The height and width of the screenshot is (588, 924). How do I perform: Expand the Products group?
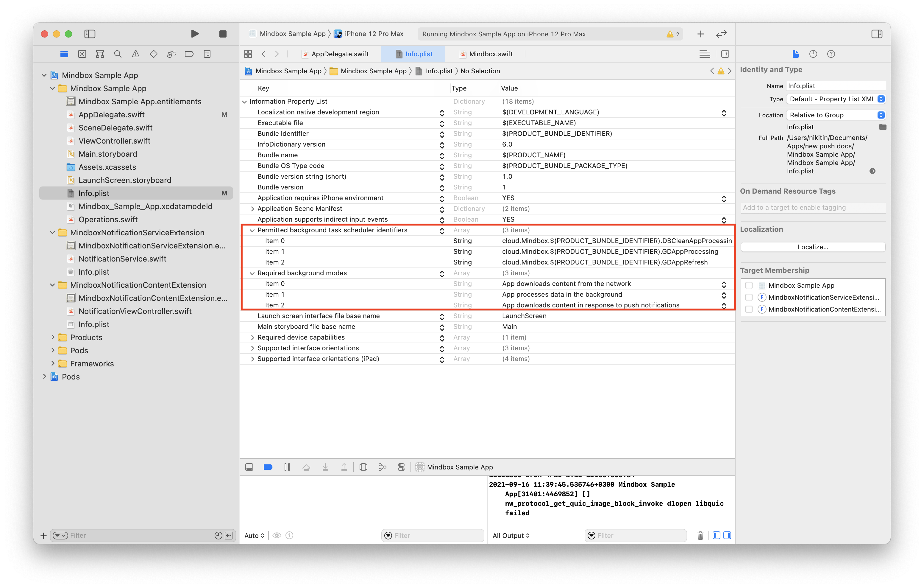pos(53,337)
